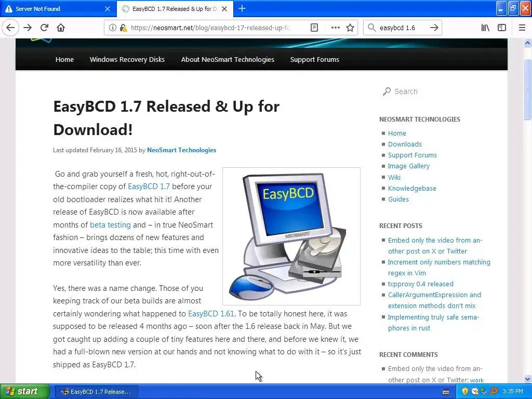Click the browser search field containing easybcd 1.6
Screen dimensions: 532x399
pyautogui.click(x=402, y=28)
